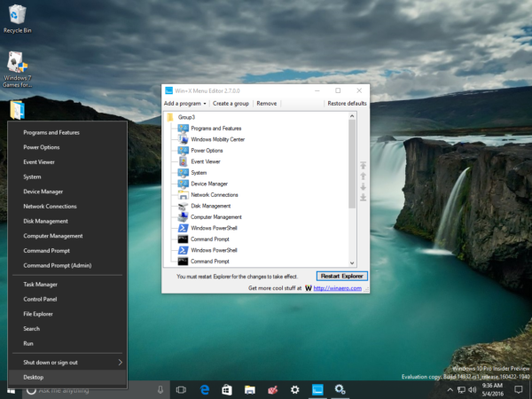Click the Restart Explorer button
The image size is (532, 399).
(x=342, y=276)
